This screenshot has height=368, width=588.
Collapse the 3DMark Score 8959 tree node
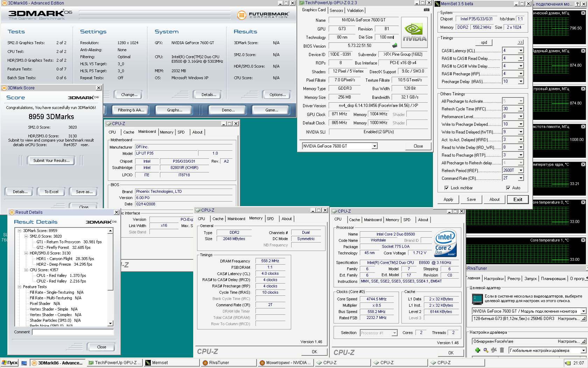click(20, 231)
